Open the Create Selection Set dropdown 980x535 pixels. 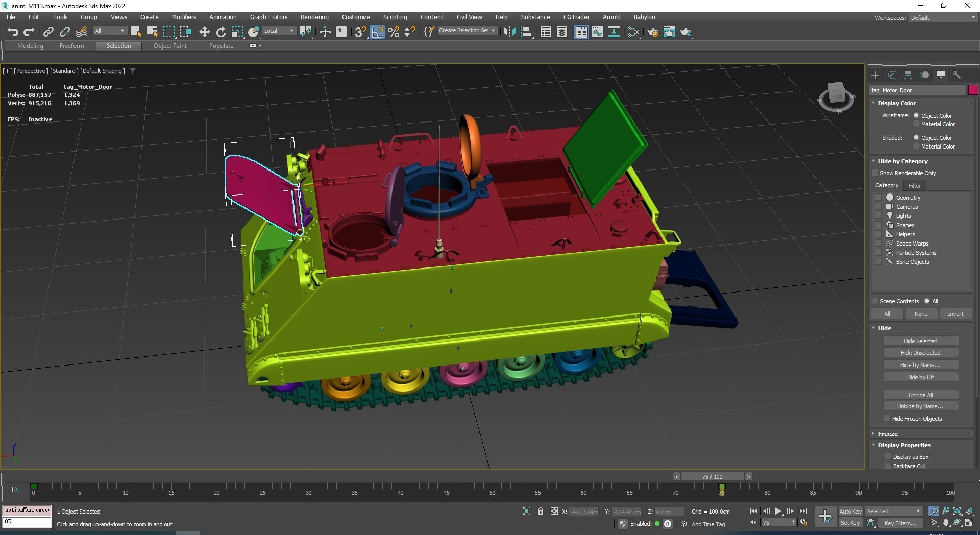click(467, 31)
